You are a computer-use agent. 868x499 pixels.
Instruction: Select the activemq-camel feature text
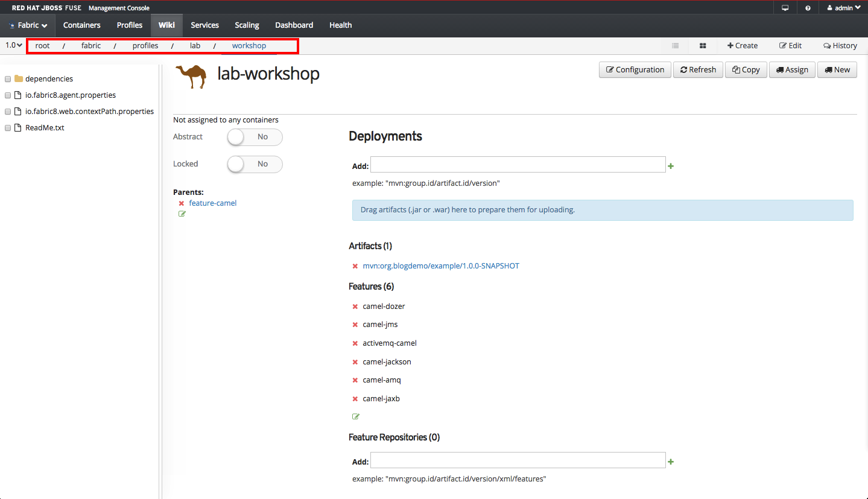tap(390, 343)
